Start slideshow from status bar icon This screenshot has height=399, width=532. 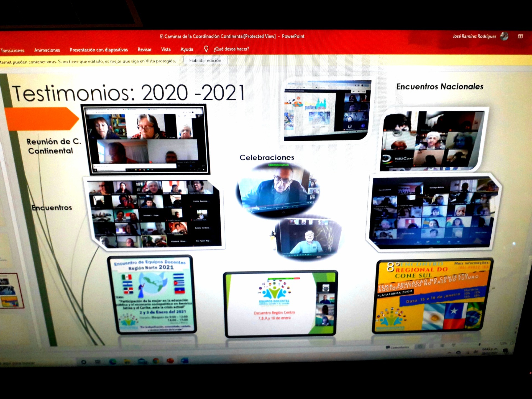[x=454, y=345]
